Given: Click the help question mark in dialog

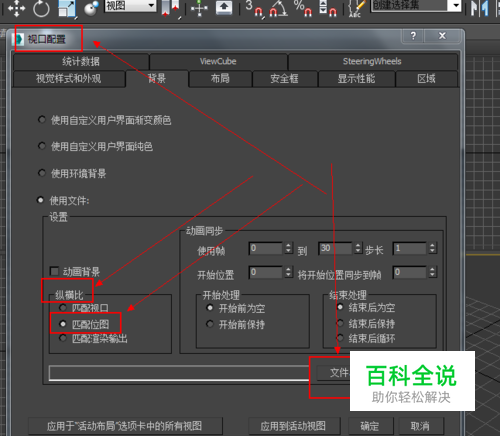Looking at the screenshot, I should [x=413, y=35].
